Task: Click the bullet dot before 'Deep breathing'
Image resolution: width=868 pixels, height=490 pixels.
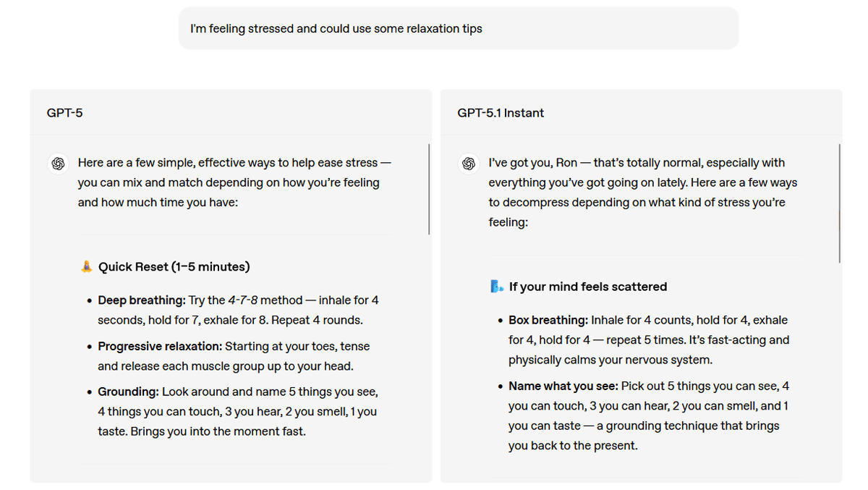Action: coord(90,300)
